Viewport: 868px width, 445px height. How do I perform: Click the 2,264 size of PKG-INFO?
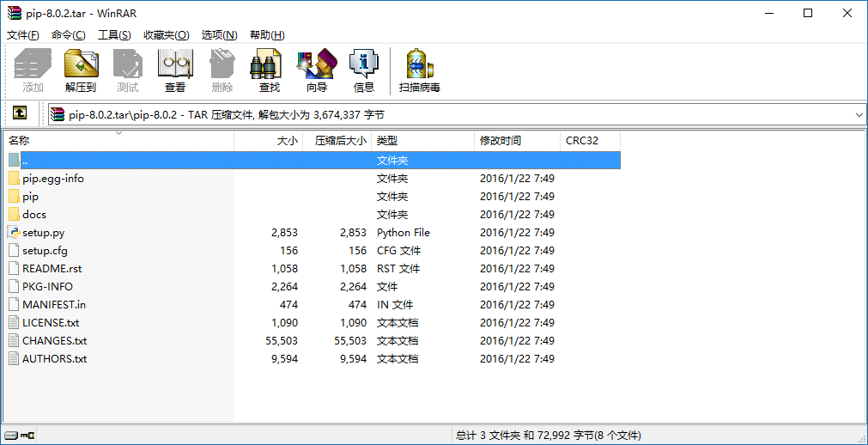point(284,287)
